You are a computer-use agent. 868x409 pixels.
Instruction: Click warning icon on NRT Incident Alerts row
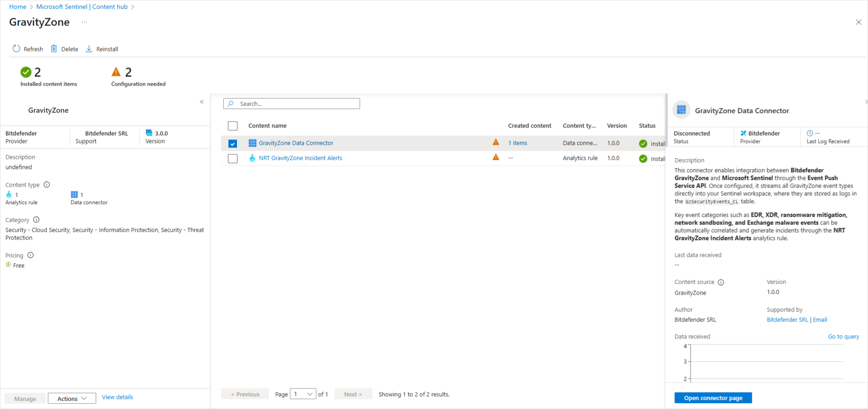[x=496, y=157]
